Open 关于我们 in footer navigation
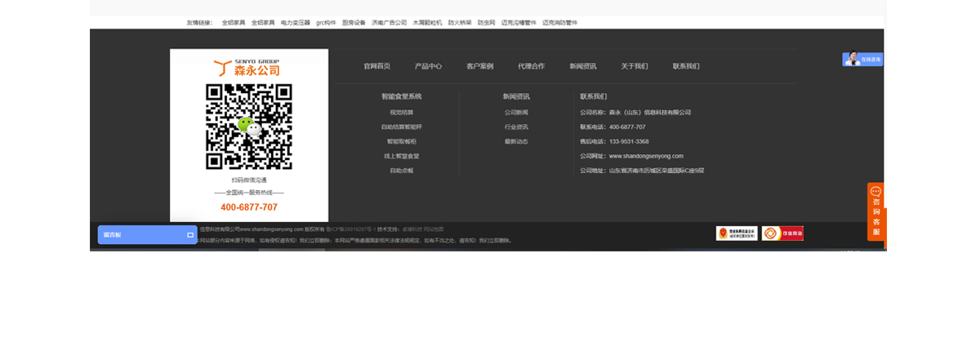The image size is (980, 342). click(635, 66)
